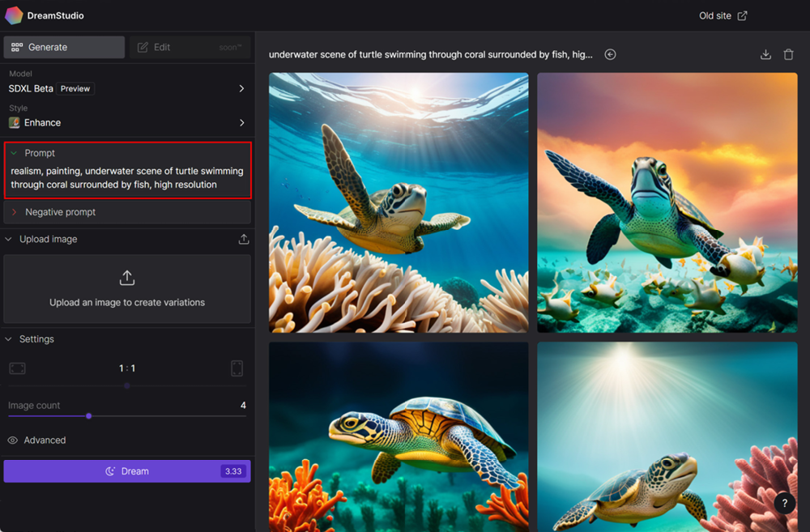
Task: Open the turtle over white coral image
Action: [x=399, y=202]
